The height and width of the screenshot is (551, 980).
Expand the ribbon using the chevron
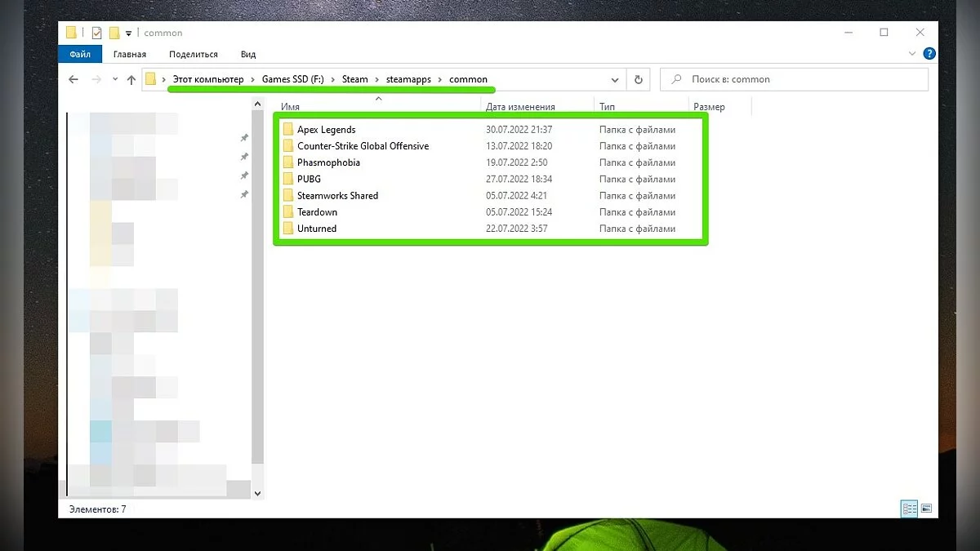coord(913,54)
